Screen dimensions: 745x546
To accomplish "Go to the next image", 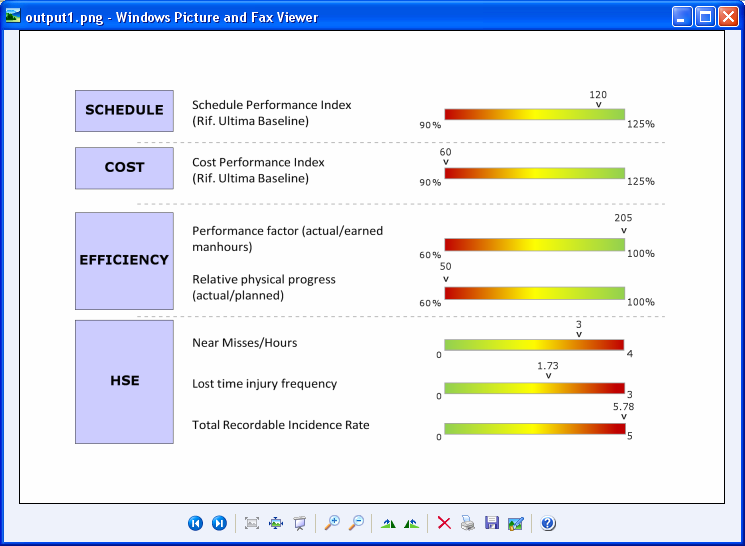I will pos(219,523).
